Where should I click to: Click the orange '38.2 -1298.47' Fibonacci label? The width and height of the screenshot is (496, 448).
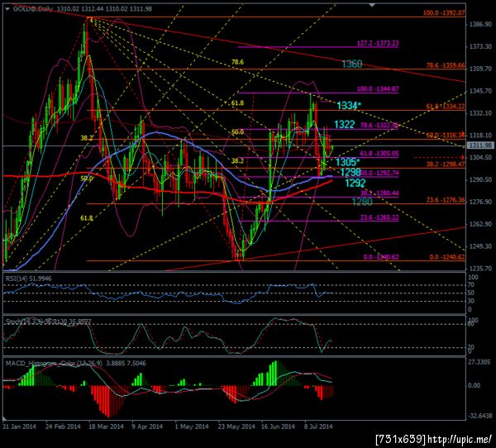446,164
